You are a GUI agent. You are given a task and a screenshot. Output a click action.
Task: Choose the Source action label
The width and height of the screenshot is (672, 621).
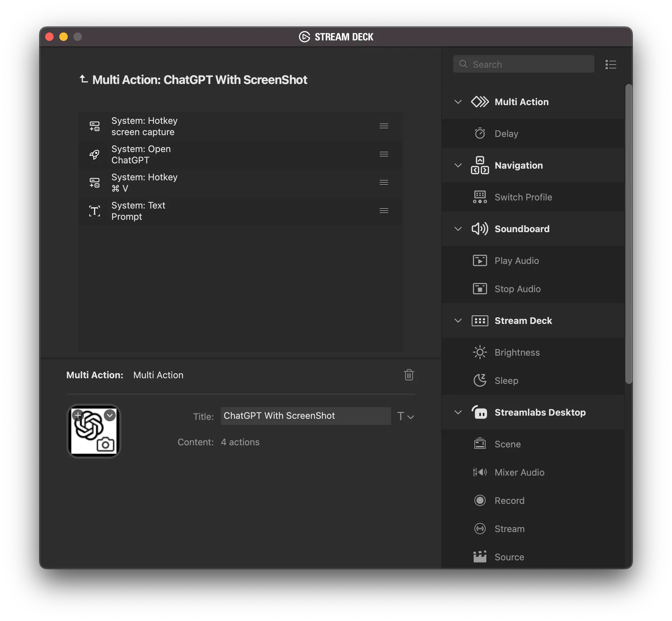[x=509, y=557]
